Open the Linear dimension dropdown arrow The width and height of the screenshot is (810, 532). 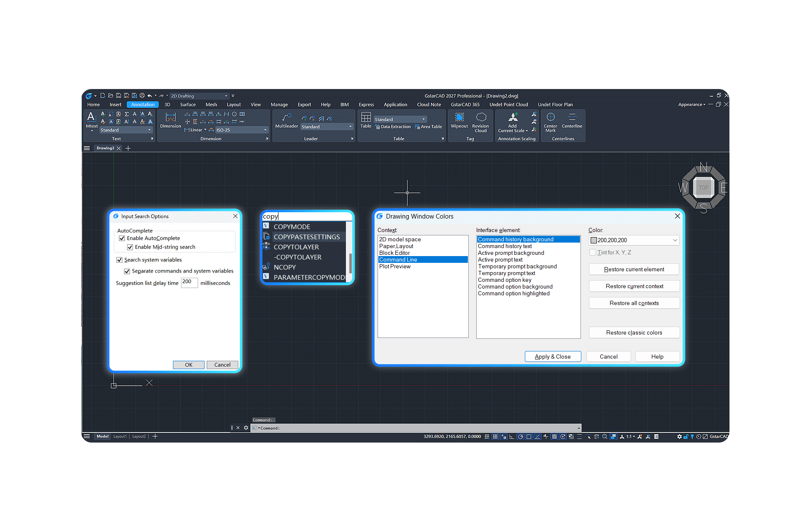[205, 130]
